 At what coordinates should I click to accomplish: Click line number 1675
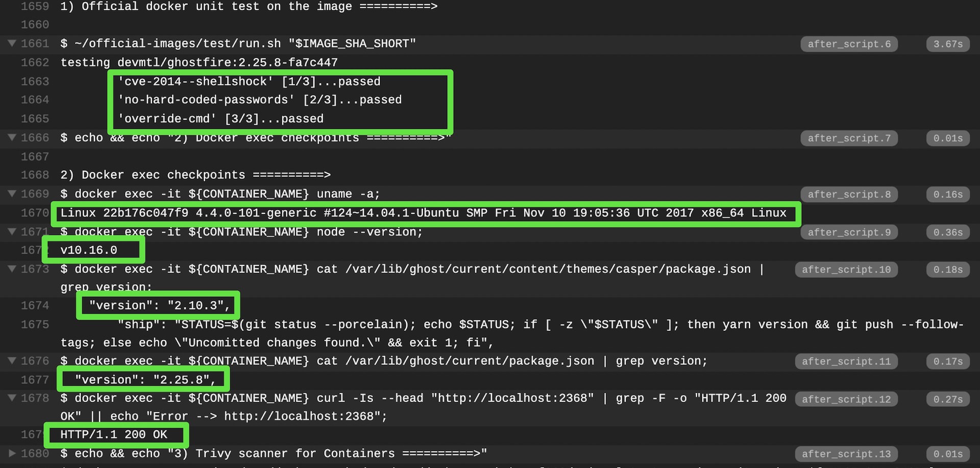tap(35, 324)
